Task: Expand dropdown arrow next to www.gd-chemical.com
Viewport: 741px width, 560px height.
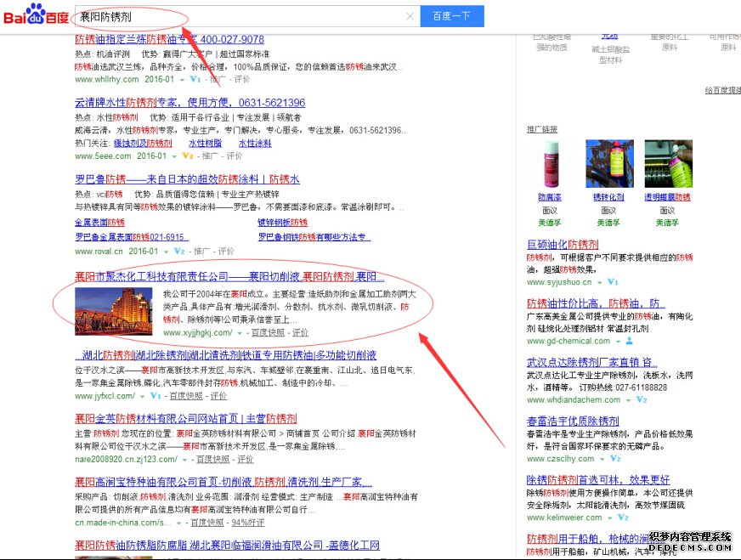Action: [x=618, y=342]
